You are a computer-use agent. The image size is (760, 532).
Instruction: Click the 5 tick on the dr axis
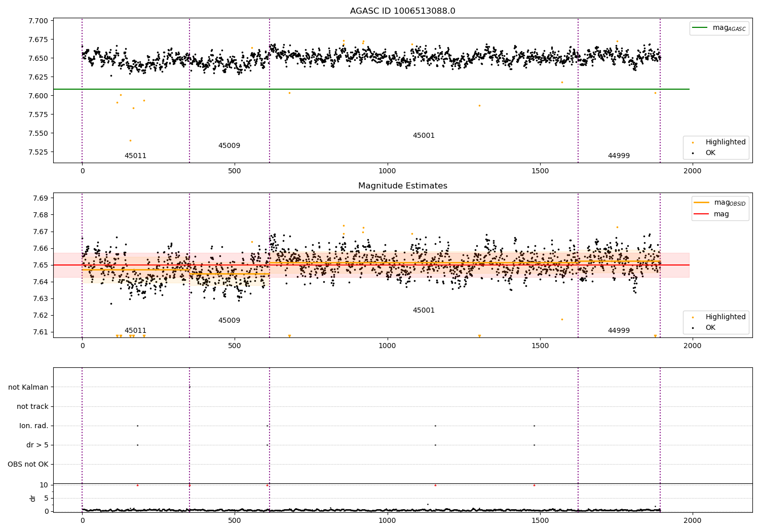click(x=46, y=498)
